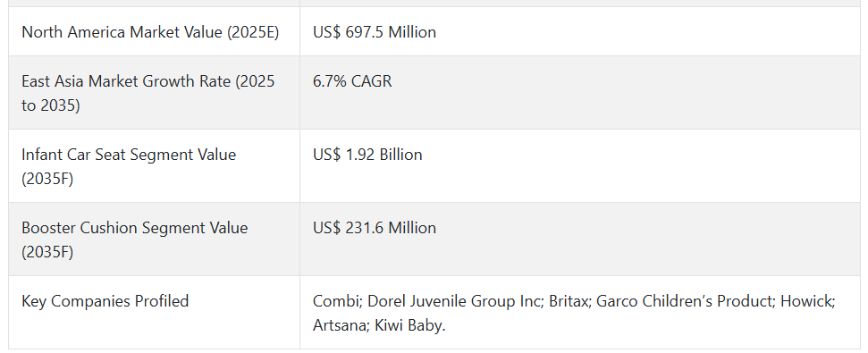Click the 'to 2035)' text in East Asia row
This screenshot has height=353, width=868.
50,105
